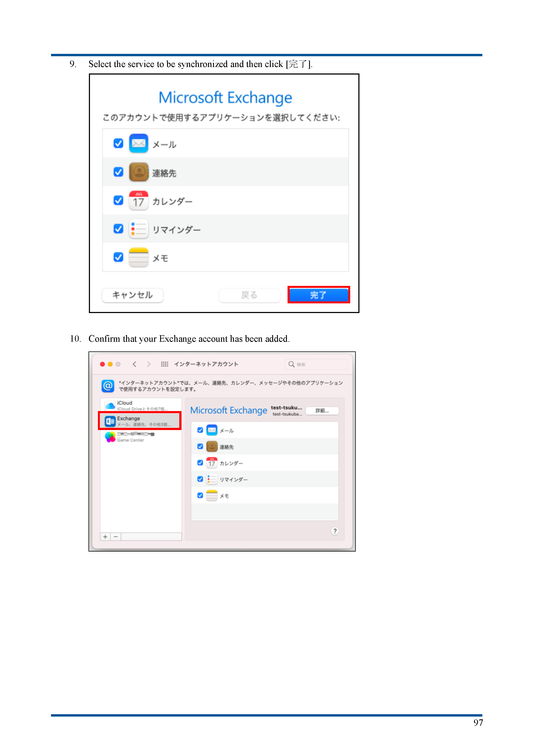Uncheck メール in the top dialog
534x756 pixels.
(x=118, y=143)
